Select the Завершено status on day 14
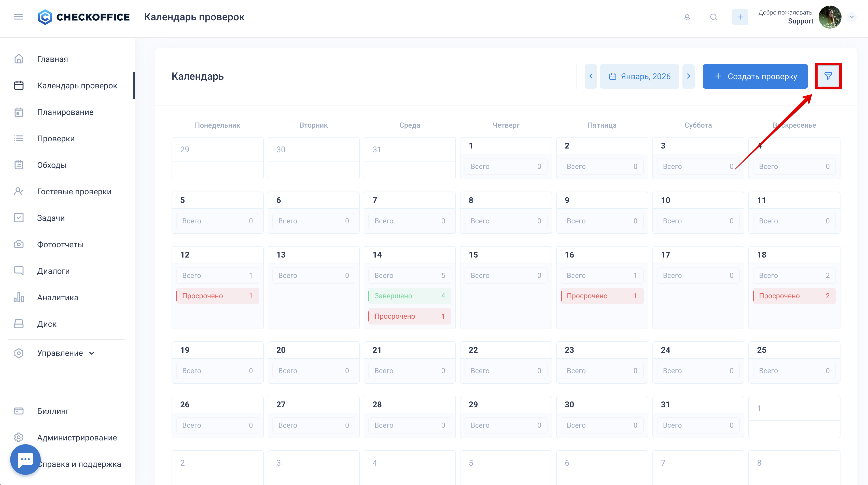Viewport: 868px width, 485px height. [x=409, y=296]
